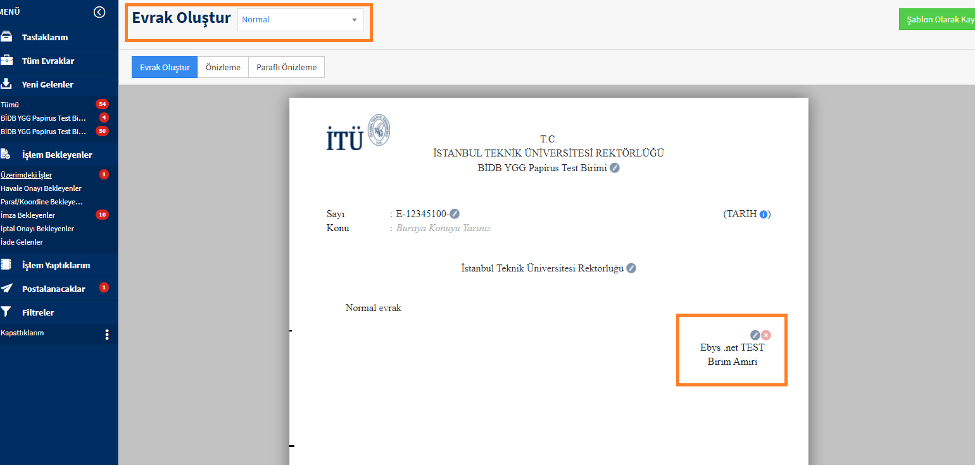Screen dimensions: 977x466
Task: Click the İşlem Bekleyenler document icon
Action: (6, 155)
